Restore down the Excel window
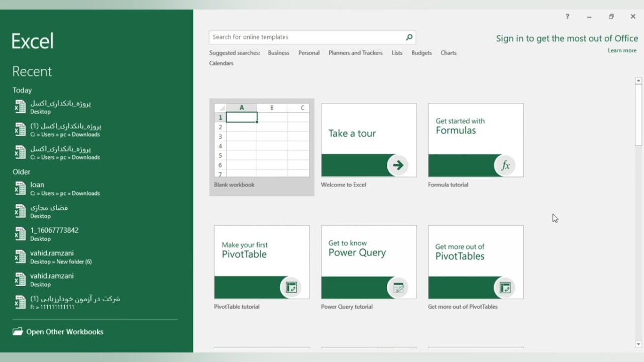 coord(611,17)
